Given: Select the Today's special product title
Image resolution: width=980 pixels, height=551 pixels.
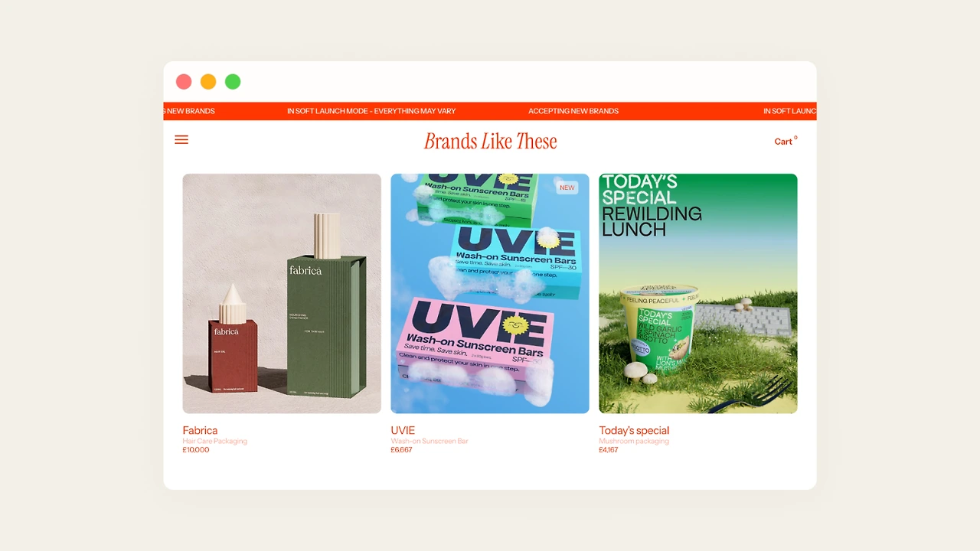Looking at the screenshot, I should coord(634,430).
